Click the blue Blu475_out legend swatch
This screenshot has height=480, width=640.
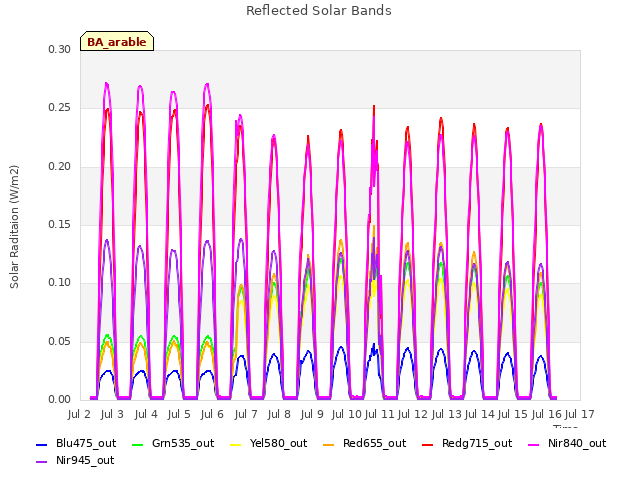[42, 444]
